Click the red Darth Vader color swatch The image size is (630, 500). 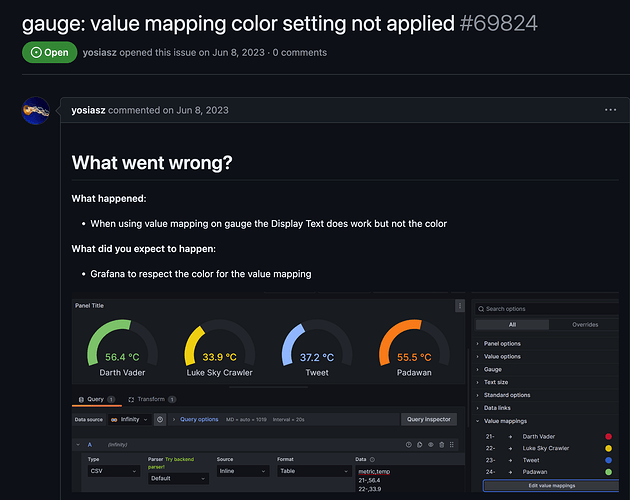click(x=608, y=436)
